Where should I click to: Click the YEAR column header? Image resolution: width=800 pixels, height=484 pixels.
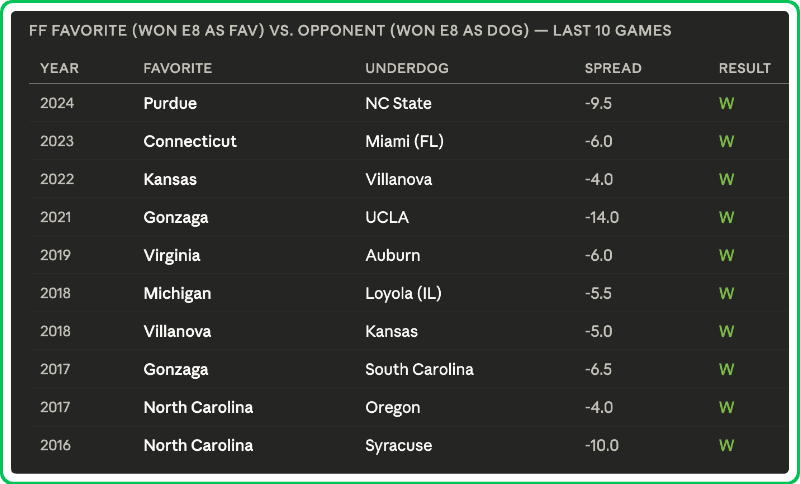(x=59, y=69)
